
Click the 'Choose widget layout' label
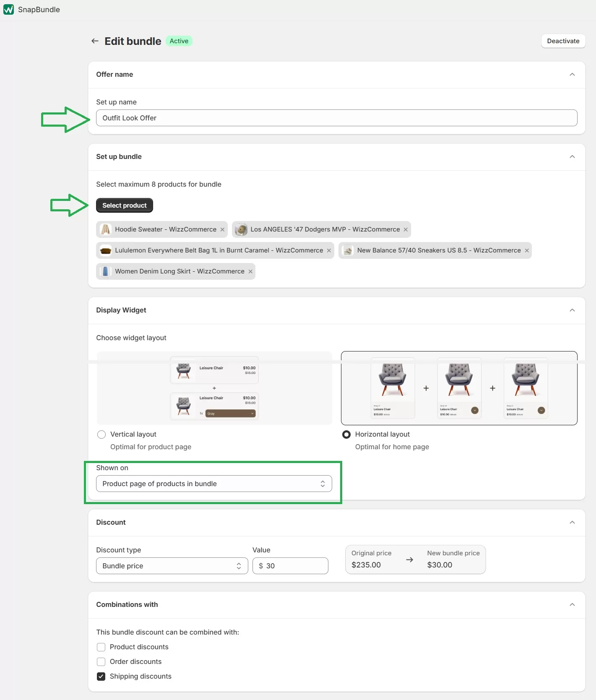[131, 338]
